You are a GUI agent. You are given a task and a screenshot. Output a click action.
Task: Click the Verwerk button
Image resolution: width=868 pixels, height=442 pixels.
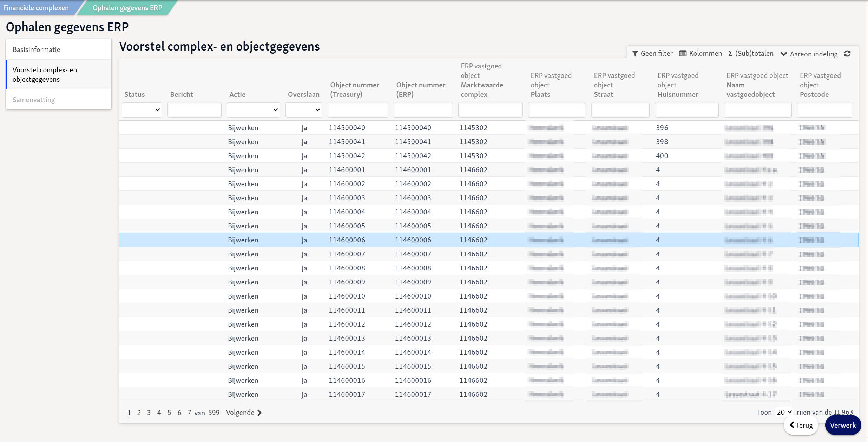tap(843, 425)
